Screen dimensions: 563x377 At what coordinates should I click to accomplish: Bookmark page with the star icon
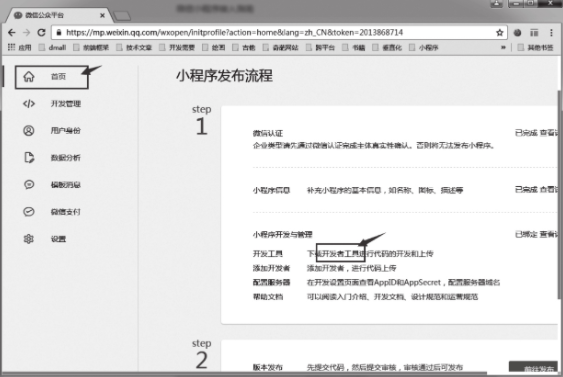pos(499,33)
